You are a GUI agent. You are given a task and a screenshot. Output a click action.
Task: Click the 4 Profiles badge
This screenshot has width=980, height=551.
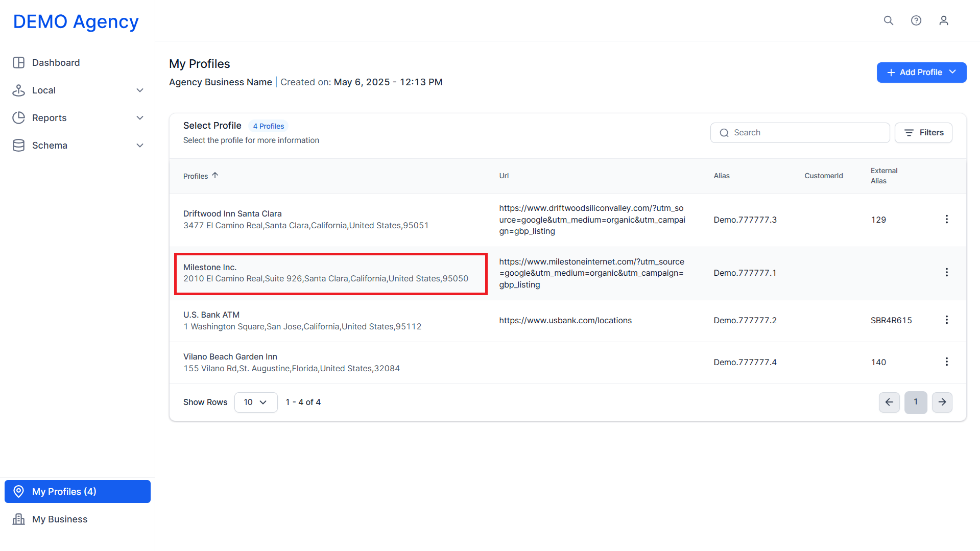[269, 126]
